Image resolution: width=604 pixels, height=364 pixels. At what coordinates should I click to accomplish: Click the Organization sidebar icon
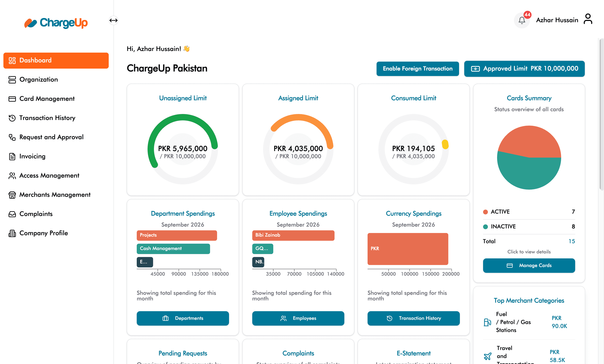point(12,80)
